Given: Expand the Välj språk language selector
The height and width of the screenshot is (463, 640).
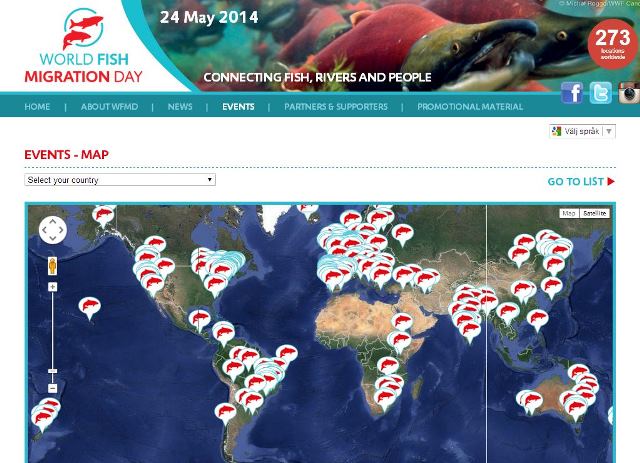Looking at the screenshot, I should tap(582, 131).
